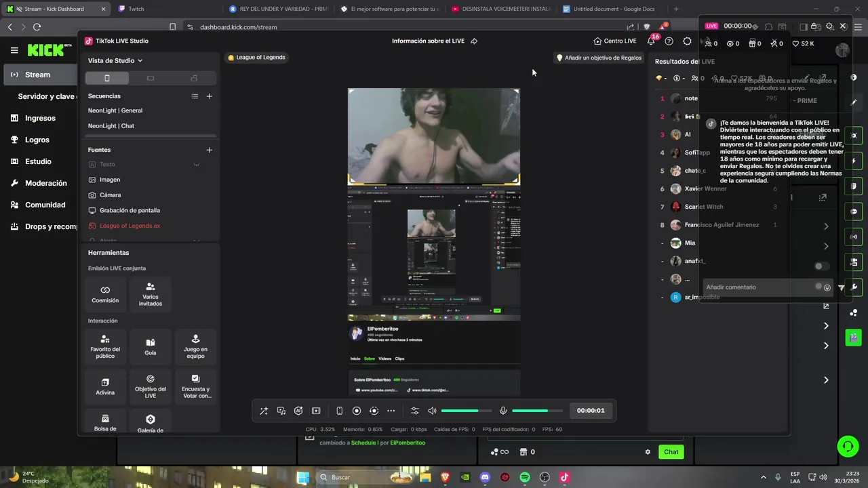The image size is (868, 488).
Task: Open Stream section in Kick sidebar
Action: pyautogui.click(x=39, y=75)
